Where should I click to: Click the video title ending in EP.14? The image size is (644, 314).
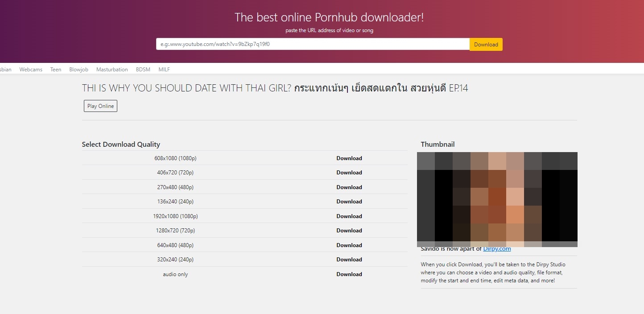click(275, 88)
